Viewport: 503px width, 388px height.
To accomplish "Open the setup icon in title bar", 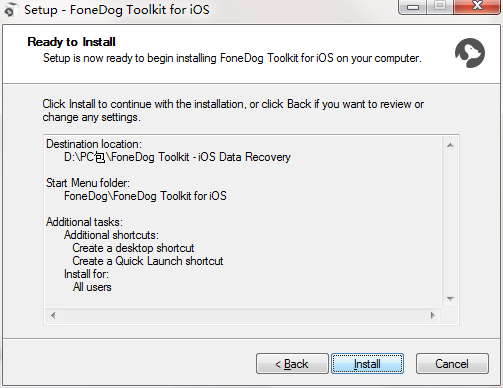I will coord(10,9).
